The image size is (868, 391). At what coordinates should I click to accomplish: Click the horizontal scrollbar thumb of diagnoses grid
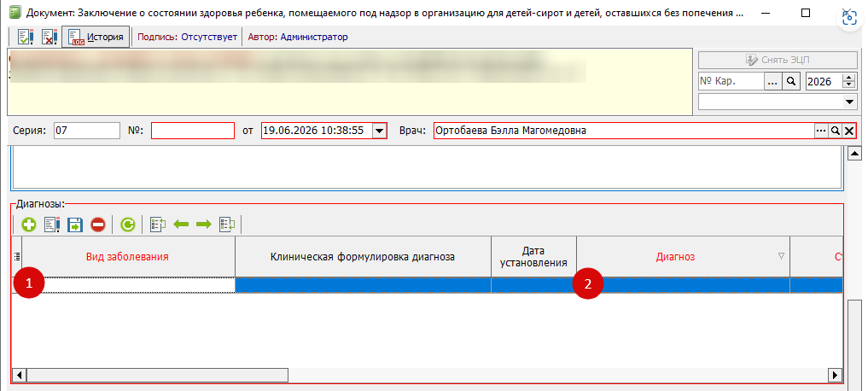pos(157,375)
